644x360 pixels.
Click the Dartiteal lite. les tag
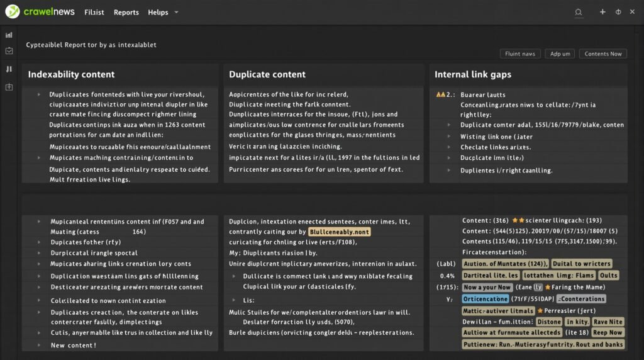pyautogui.click(x=491, y=275)
